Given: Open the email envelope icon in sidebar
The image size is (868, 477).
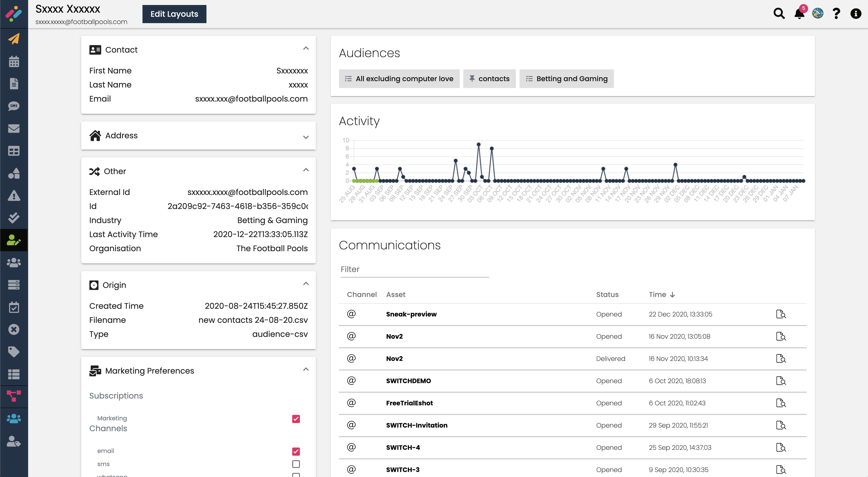Looking at the screenshot, I should point(14,128).
